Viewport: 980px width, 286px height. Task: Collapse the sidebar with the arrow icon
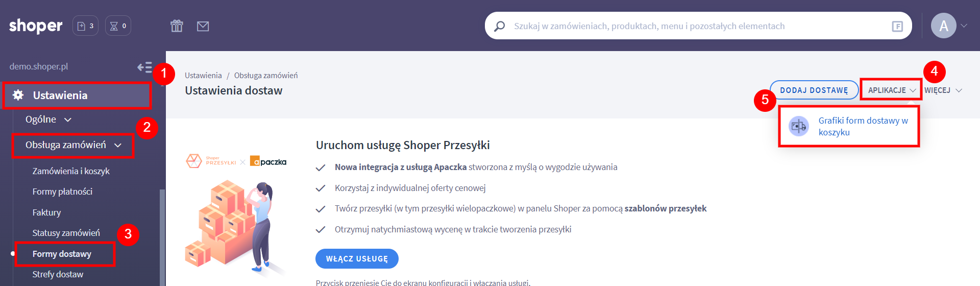[144, 67]
